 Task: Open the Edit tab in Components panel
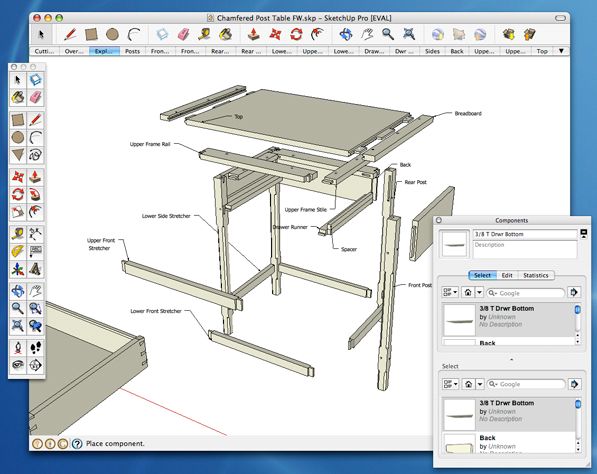[507, 275]
